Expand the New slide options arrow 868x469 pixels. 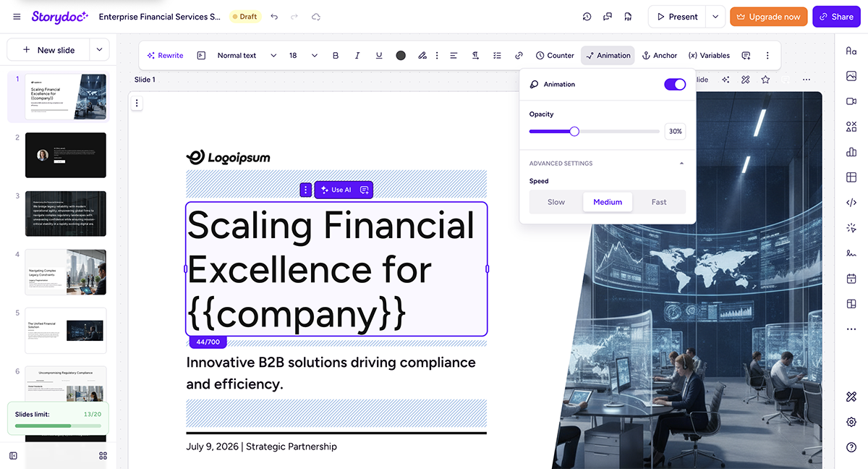99,50
